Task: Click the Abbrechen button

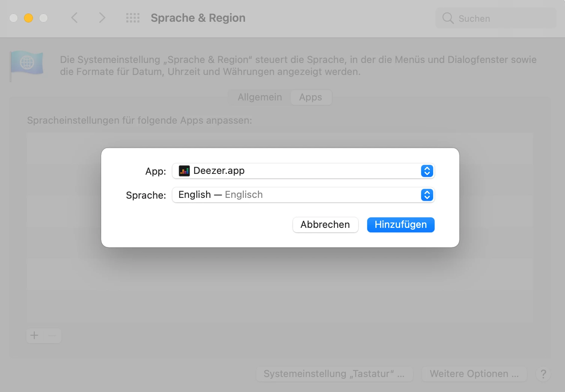Action: click(x=325, y=225)
